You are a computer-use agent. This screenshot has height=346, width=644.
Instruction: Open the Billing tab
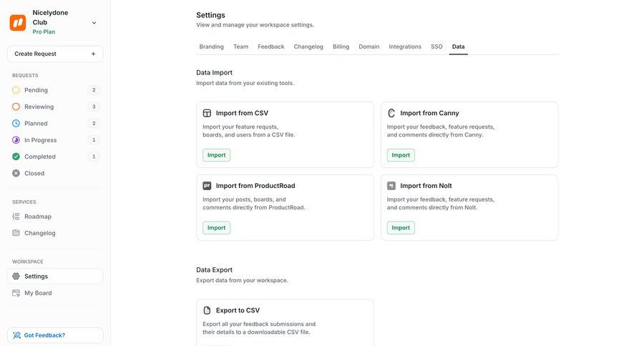click(341, 46)
